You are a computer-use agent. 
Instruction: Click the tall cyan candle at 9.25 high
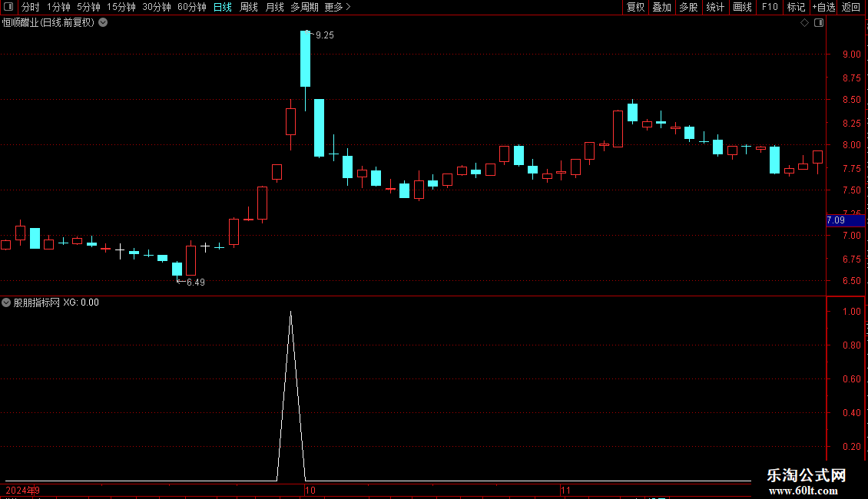305,58
